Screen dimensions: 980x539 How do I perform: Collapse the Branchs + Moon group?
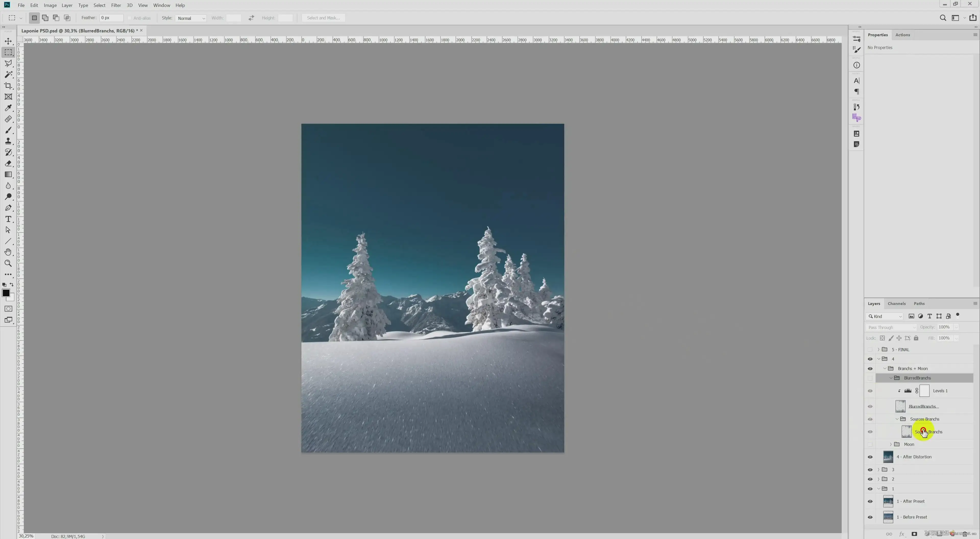point(885,369)
